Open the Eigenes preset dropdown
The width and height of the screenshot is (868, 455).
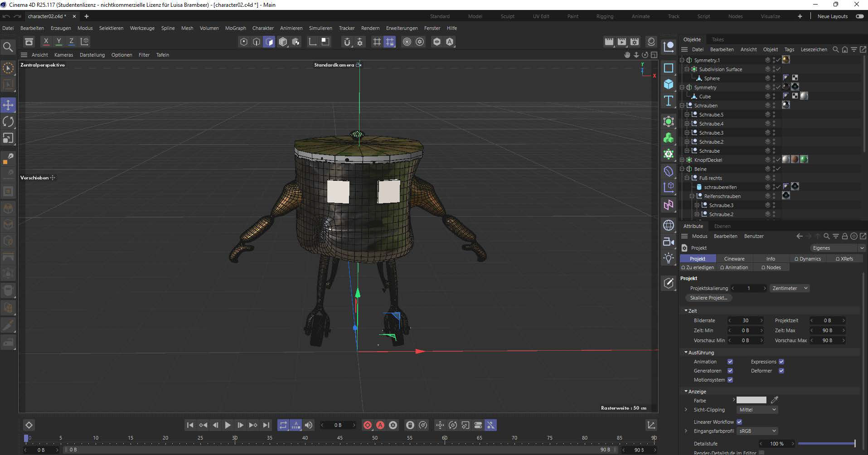838,248
